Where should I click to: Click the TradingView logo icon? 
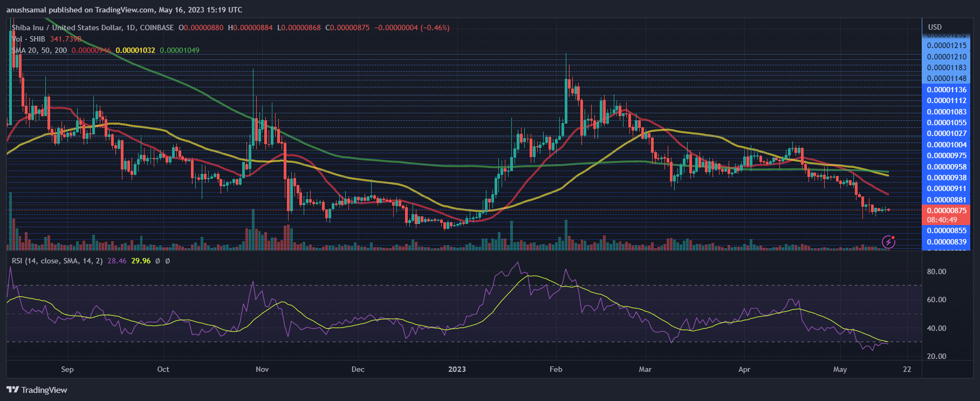point(13,390)
